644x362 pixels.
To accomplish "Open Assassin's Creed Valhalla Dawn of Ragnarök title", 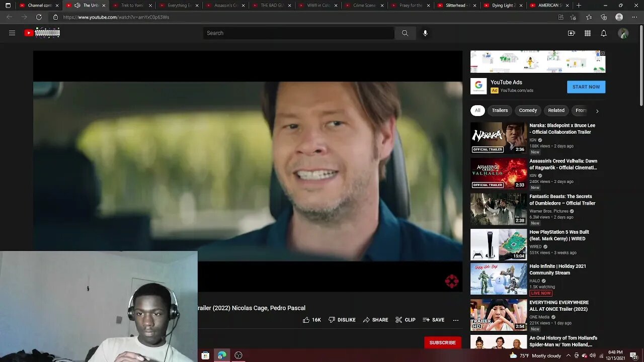I will pyautogui.click(x=563, y=164).
